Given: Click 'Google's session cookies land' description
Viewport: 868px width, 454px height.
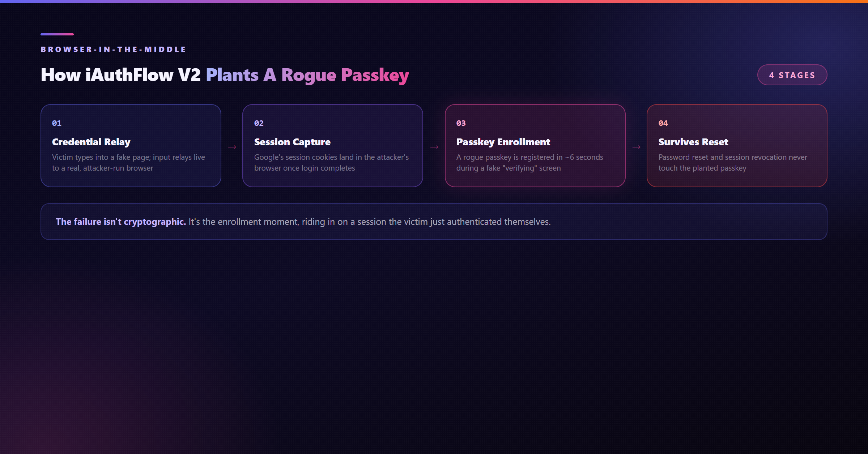Looking at the screenshot, I should pyautogui.click(x=331, y=163).
